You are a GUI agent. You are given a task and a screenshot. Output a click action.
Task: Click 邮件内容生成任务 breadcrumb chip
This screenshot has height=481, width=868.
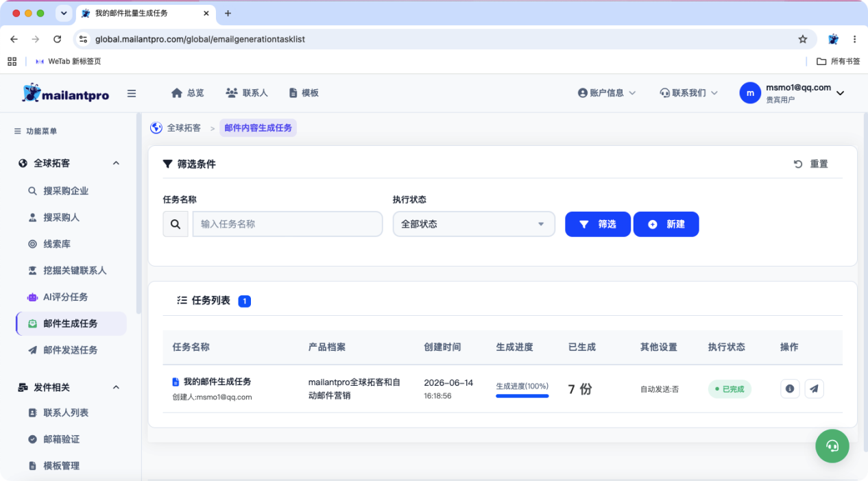(258, 127)
